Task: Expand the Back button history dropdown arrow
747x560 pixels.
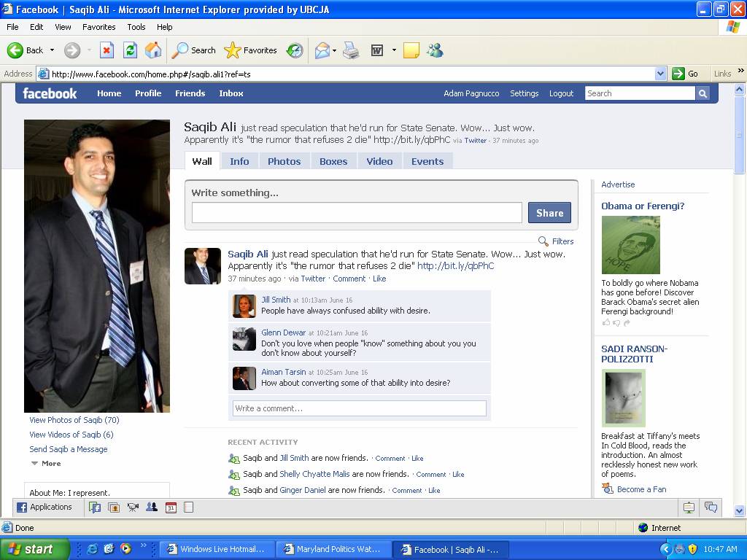Action: click(x=52, y=50)
